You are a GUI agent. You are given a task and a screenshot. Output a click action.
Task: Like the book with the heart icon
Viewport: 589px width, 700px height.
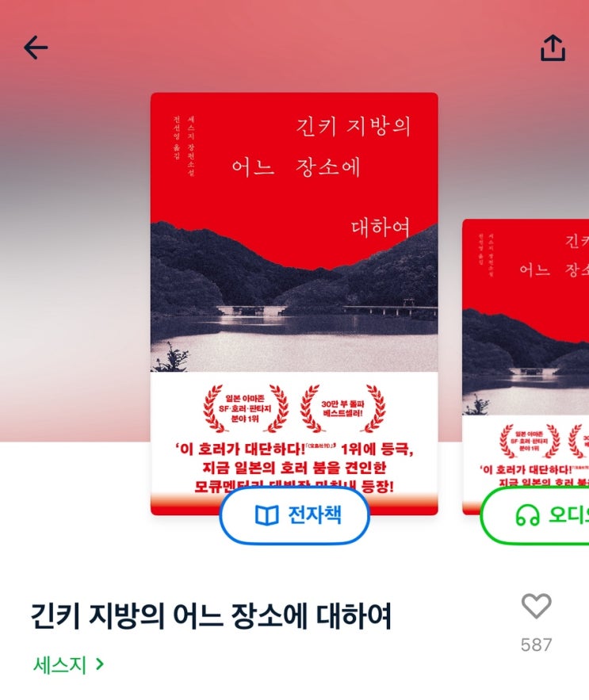tap(537, 606)
